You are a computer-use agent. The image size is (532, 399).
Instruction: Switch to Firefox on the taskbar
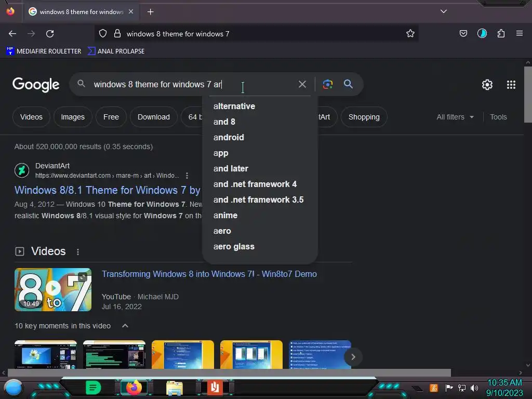[134, 388]
